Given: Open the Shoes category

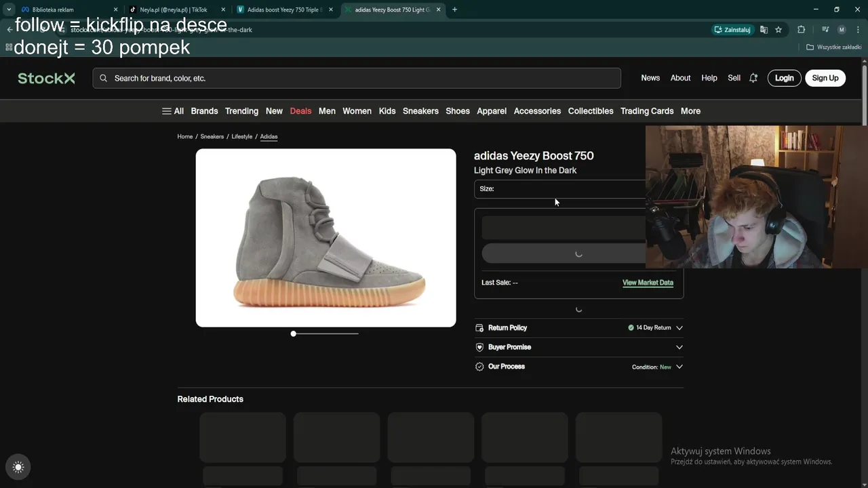Looking at the screenshot, I should click(x=458, y=111).
